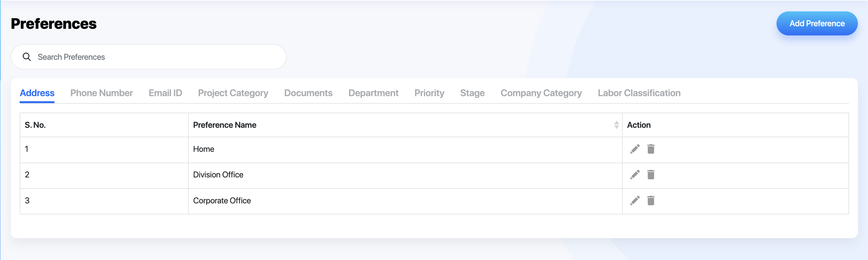Switch to the Phone Number tab
The width and height of the screenshot is (868, 260).
pos(101,93)
